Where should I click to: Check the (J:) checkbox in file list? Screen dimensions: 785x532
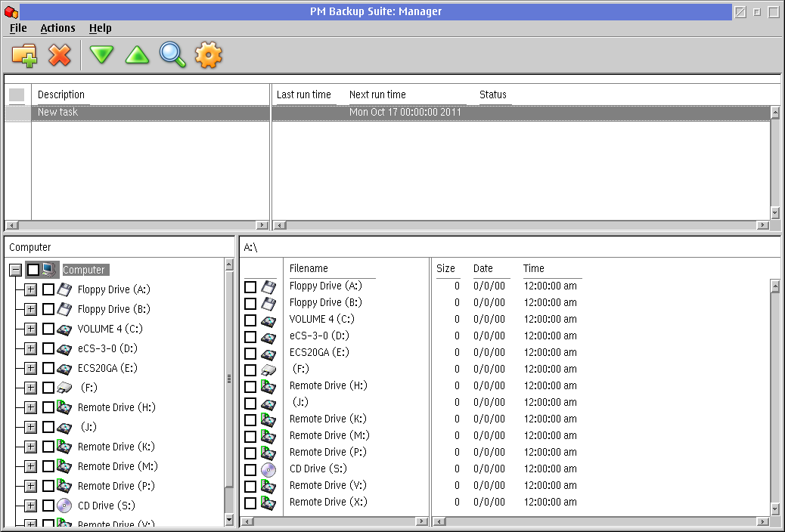click(x=250, y=404)
